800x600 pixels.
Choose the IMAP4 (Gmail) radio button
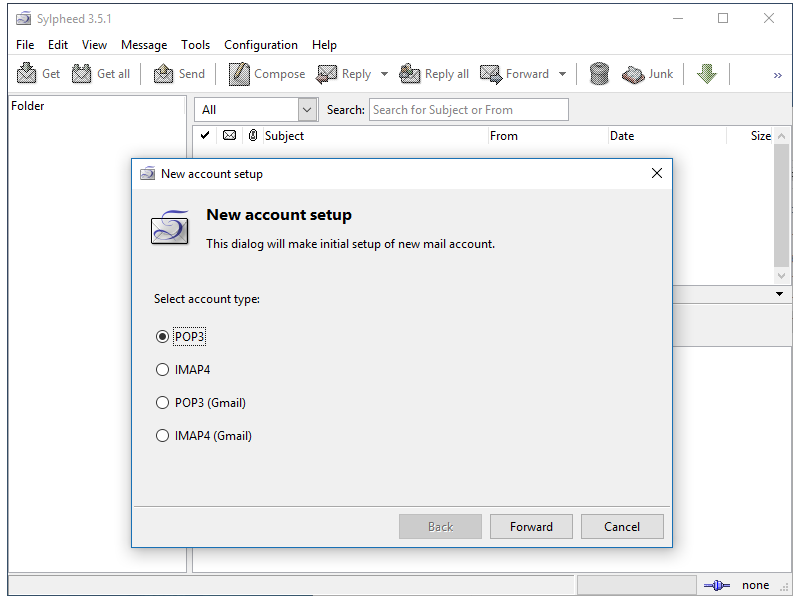point(163,436)
